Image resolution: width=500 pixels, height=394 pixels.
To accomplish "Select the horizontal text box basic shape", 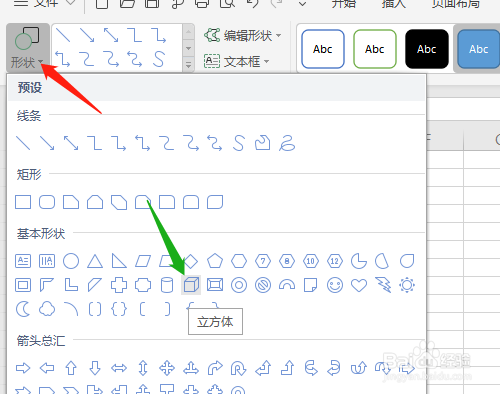I will pos(23,261).
